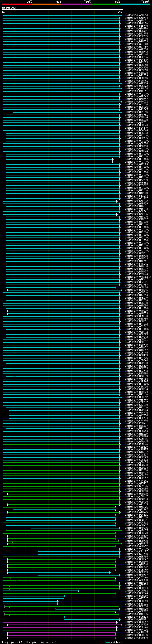The height and width of the screenshot is (644, 152).
Task: Select the UniRef100_Q5CT24 label
Action: pyautogui.click(x=136, y=144)
